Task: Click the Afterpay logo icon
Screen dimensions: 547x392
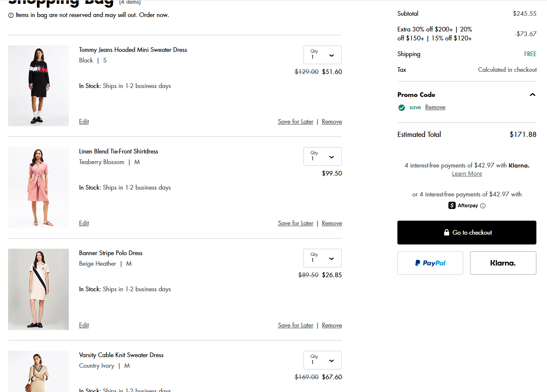Action: (452, 205)
